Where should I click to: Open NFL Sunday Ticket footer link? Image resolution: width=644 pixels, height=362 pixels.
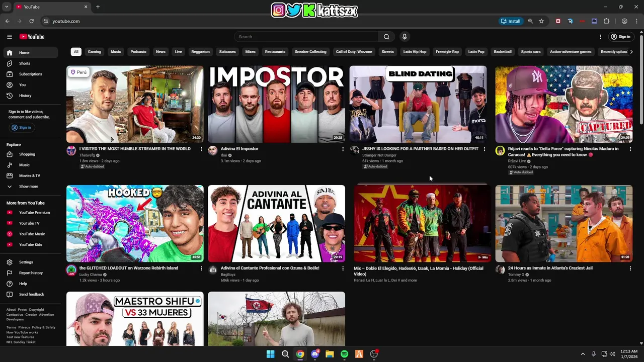21,342
